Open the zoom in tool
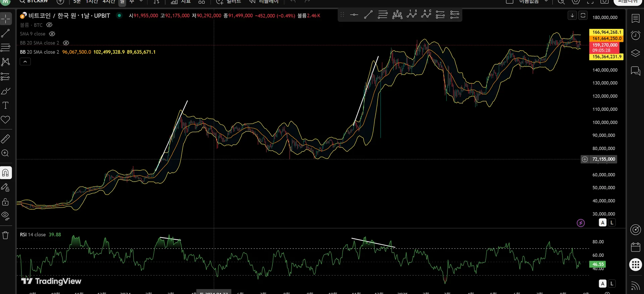The height and width of the screenshot is (294, 644). click(x=6, y=153)
